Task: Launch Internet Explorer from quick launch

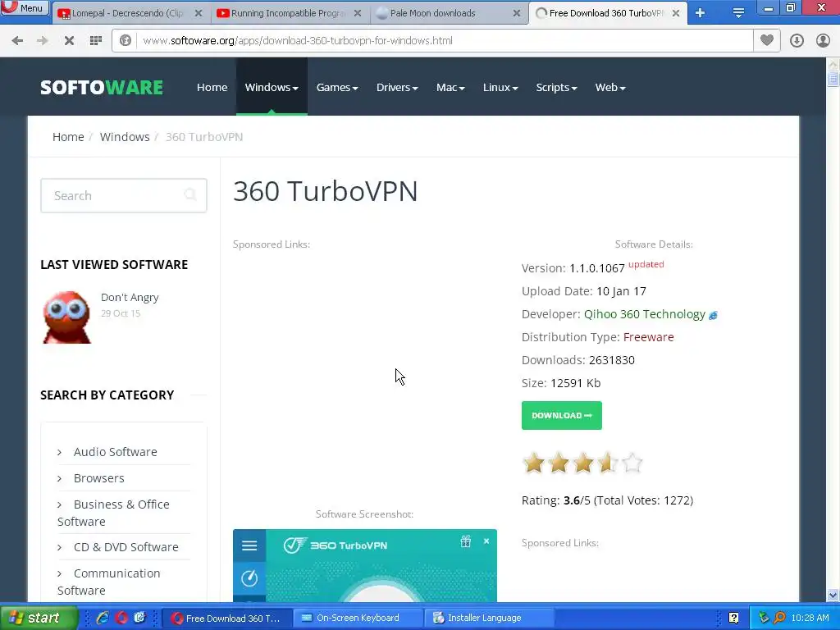Action: point(103,618)
